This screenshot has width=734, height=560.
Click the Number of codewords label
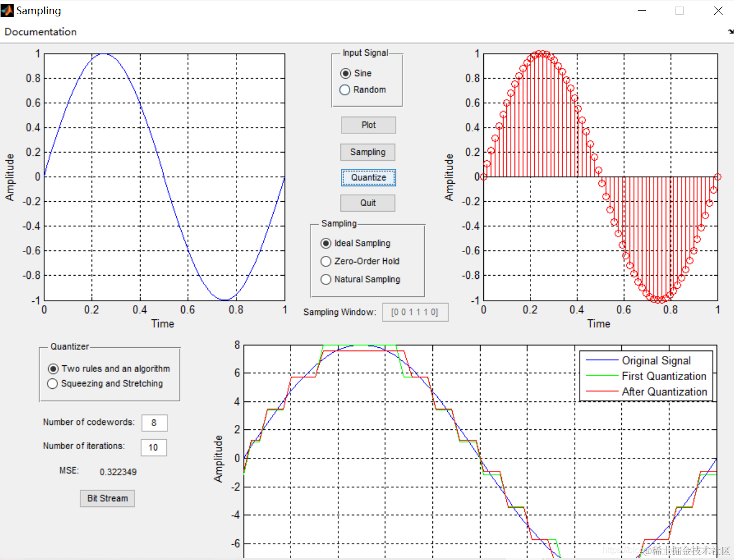click(x=89, y=422)
